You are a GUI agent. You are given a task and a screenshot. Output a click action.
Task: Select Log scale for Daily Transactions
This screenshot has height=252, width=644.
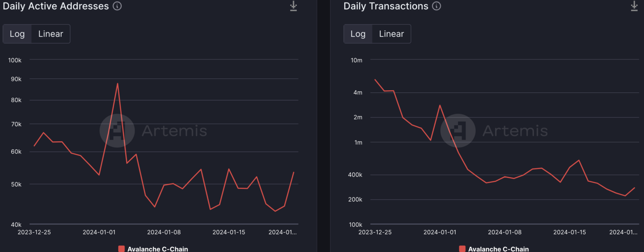pos(358,34)
